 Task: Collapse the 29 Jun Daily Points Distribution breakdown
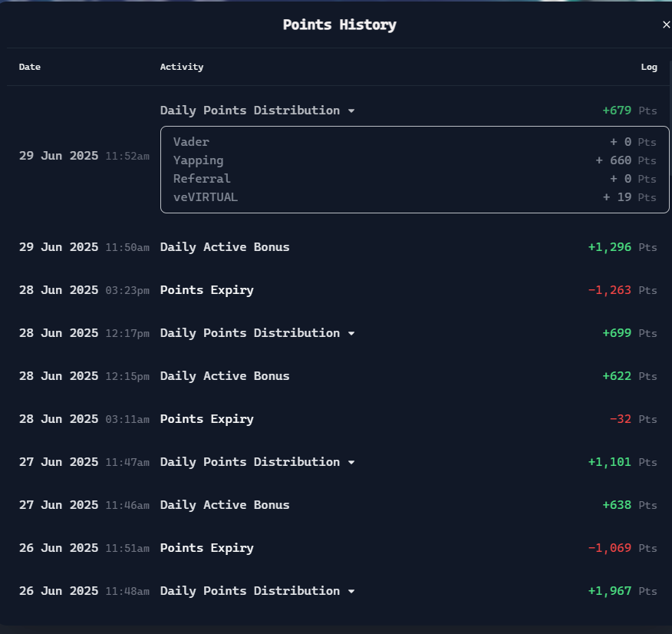[x=351, y=111]
